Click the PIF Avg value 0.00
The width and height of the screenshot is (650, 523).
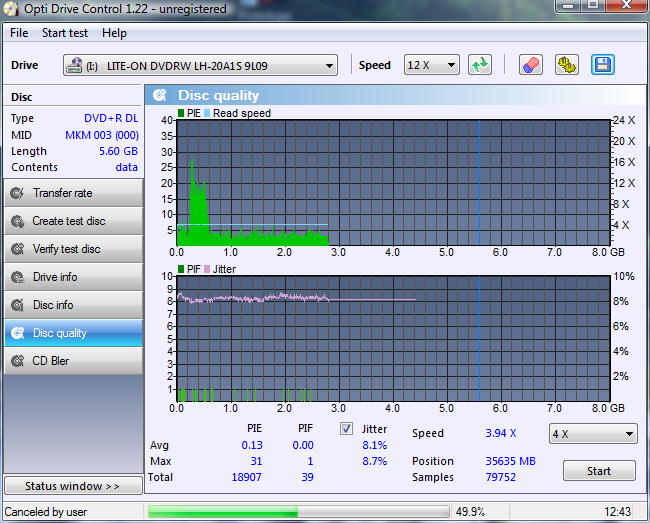(303, 445)
